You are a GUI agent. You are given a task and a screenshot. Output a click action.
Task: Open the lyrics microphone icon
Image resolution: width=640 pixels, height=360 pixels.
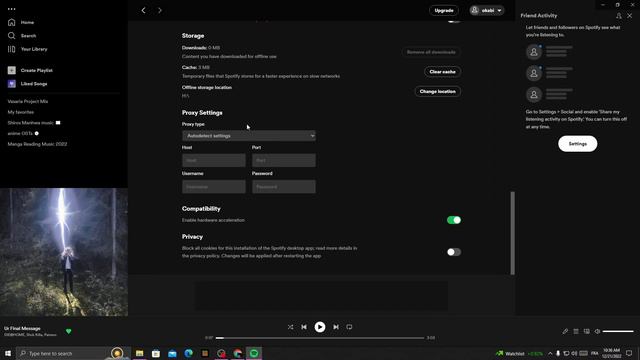pyautogui.click(x=565, y=331)
